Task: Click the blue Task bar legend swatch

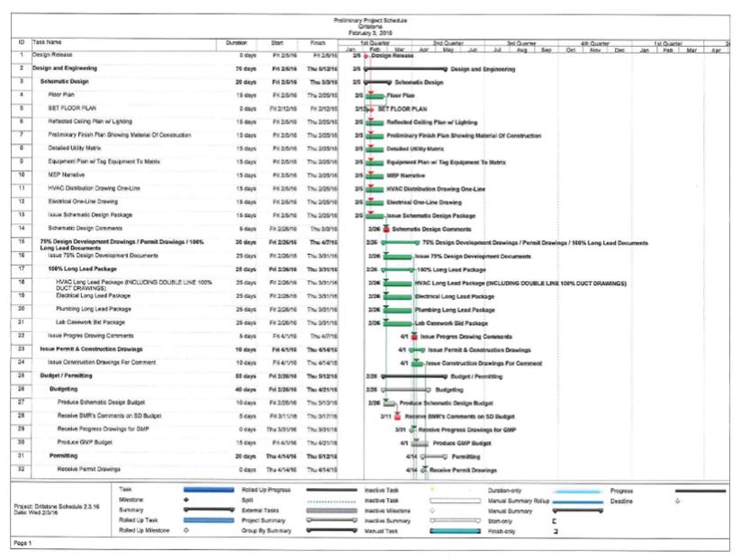Action: click(208, 489)
